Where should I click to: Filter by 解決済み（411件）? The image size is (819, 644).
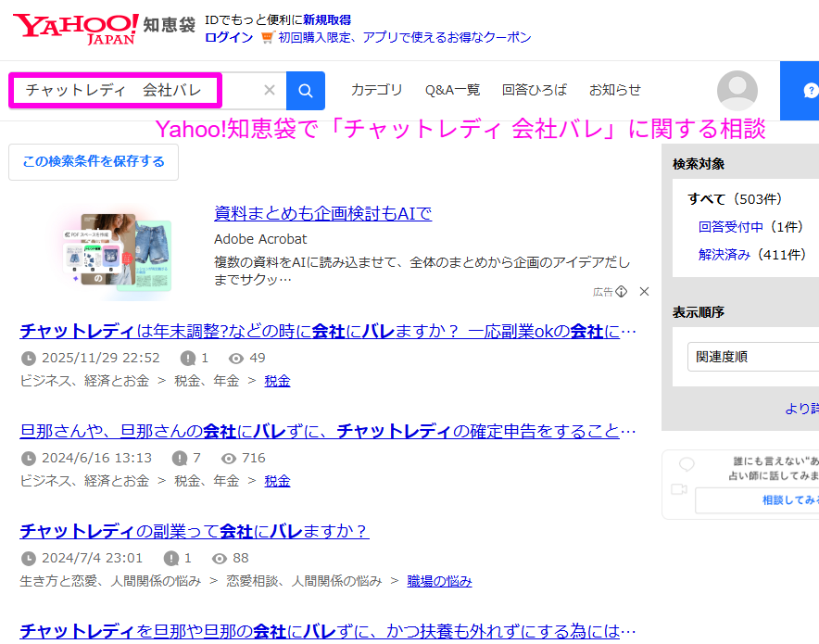(752, 255)
